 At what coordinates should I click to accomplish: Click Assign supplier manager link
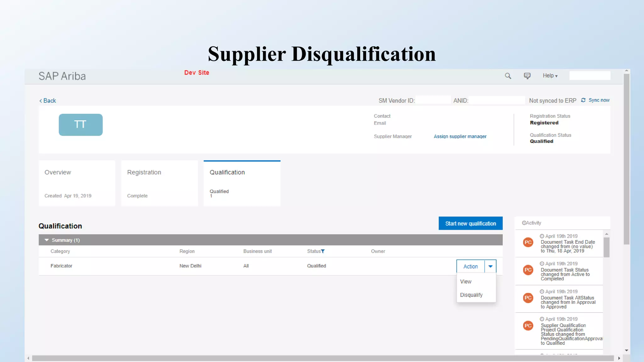pyautogui.click(x=460, y=136)
